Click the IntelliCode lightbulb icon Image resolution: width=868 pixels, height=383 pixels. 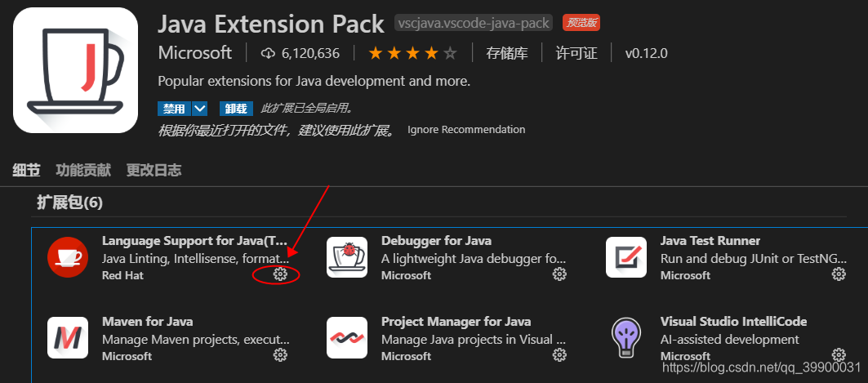626,337
